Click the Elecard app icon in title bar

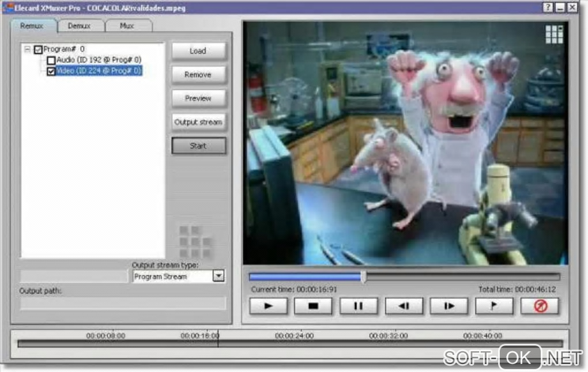8,8
